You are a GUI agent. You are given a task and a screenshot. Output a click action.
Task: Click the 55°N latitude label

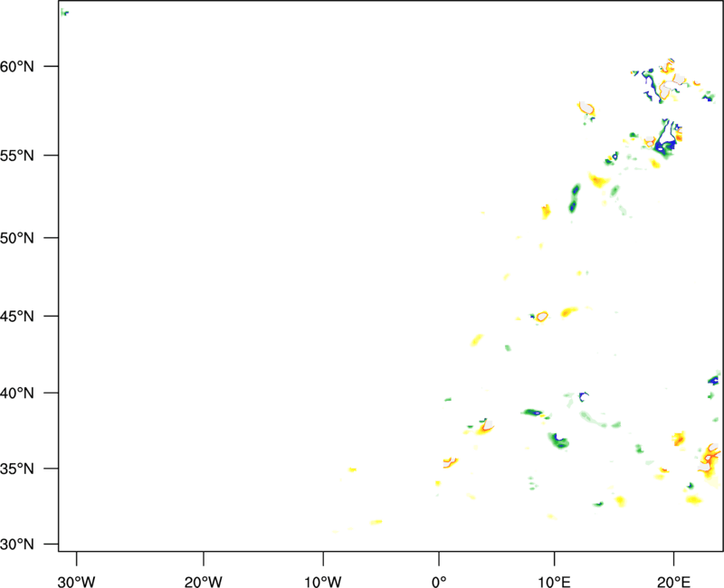click(x=17, y=156)
